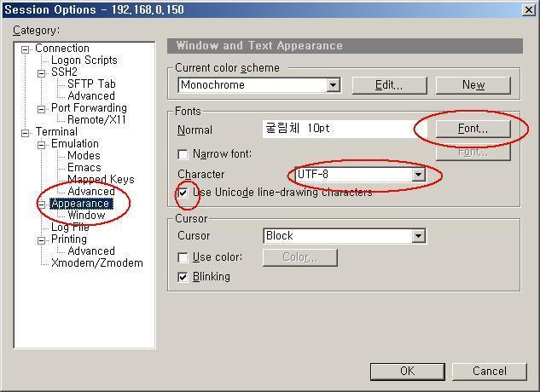Select Advanced under SSH2
The height and width of the screenshot is (392, 540).
pos(91,95)
